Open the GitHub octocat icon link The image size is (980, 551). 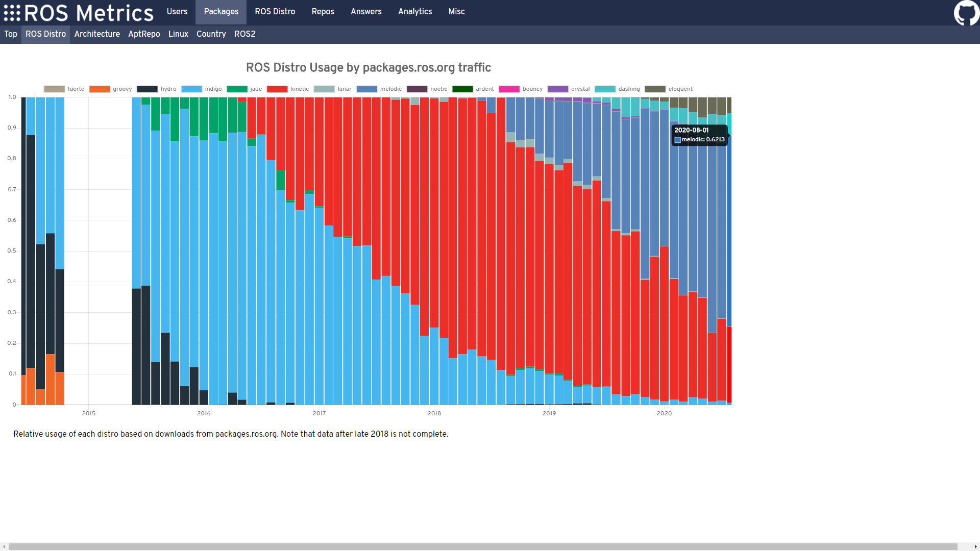(966, 12)
